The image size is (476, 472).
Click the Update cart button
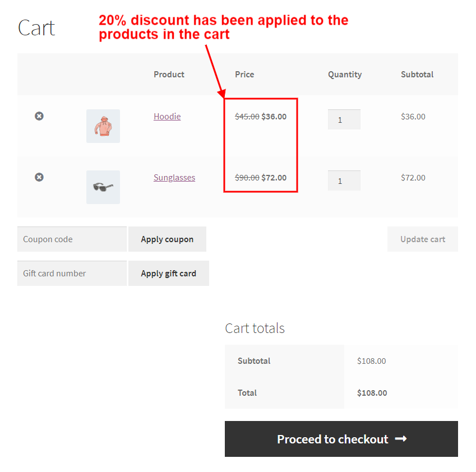(x=423, y=239)
